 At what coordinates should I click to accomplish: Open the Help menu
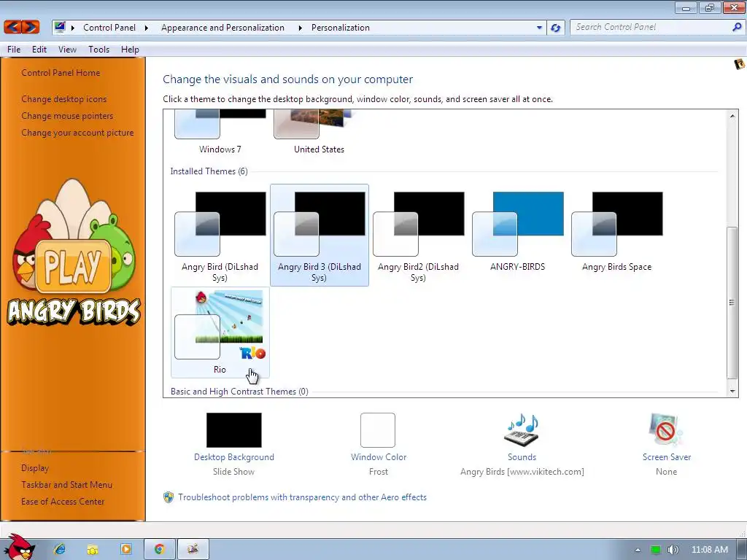(130, 50)
